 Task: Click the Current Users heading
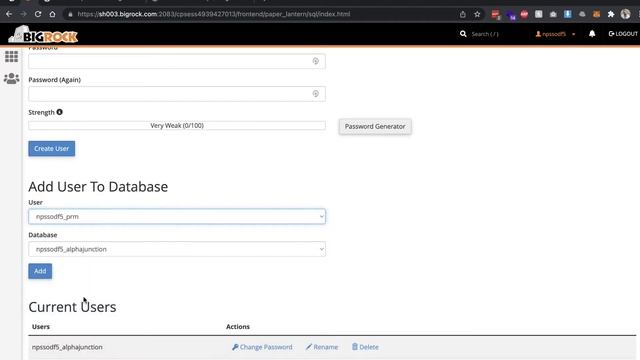coord(72,307)
